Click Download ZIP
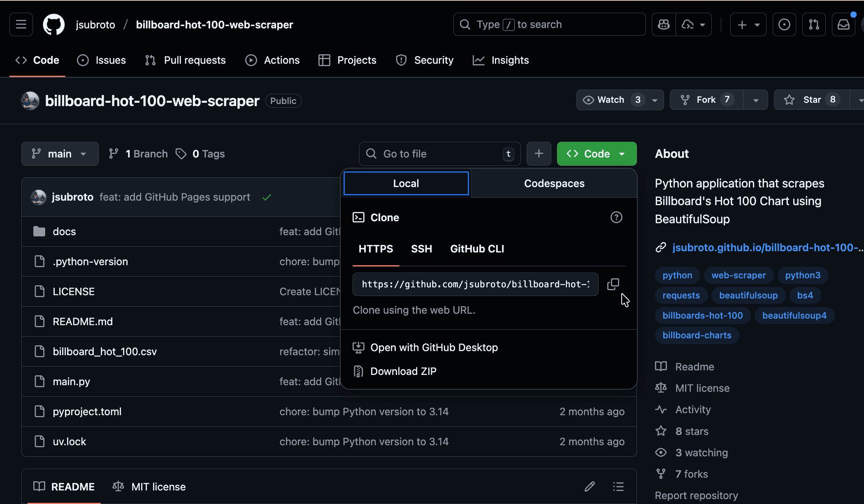 [x=403, y=371]
